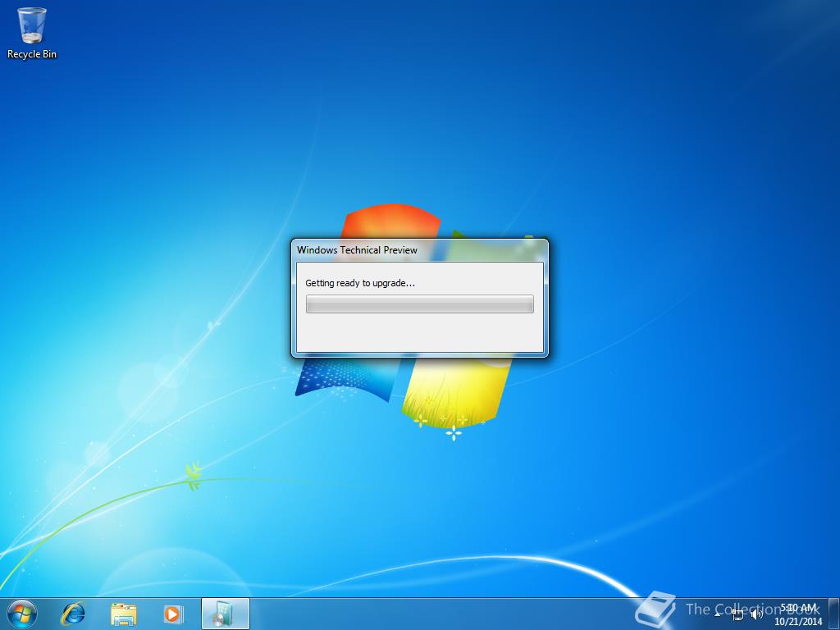Screen dimensions: 840x630
Task: Select the Recycle Bin desktop icon
Action: point(32,33)
